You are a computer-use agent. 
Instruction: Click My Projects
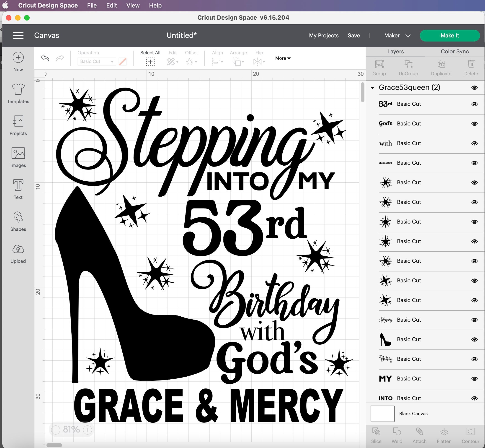click(x=323, y=35)
